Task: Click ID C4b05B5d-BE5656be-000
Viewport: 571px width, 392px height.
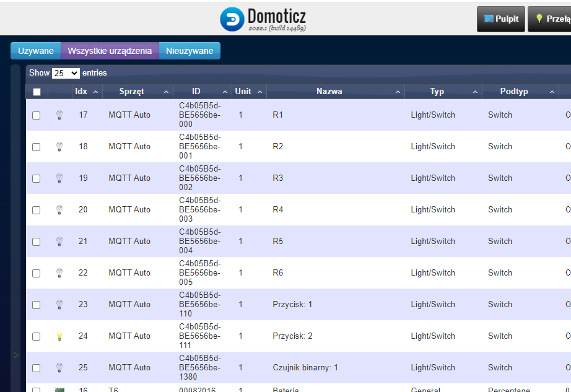Action: tap(200, 115)
